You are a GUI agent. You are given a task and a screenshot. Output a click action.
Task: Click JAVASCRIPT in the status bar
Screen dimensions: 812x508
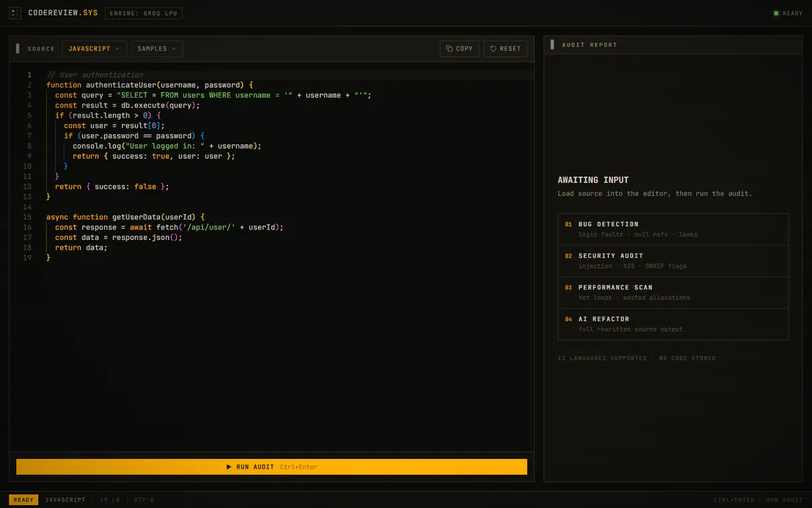click(x=66, y=500)
